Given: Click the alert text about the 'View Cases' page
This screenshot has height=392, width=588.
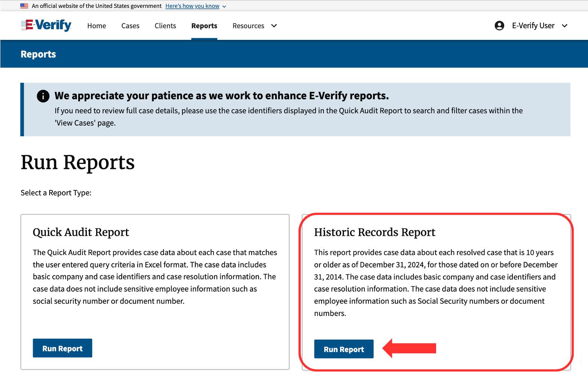Looking at the screenshot, I should 289,117.
